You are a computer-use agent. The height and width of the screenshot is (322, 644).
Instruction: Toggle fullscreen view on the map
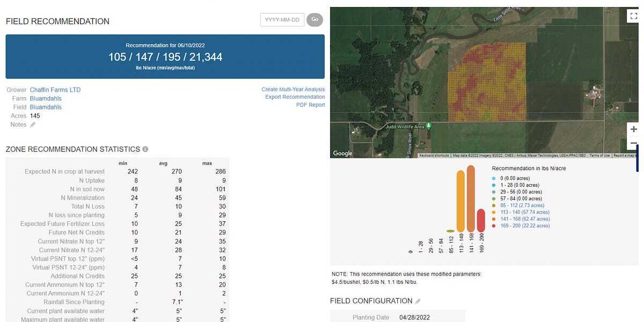(633, 16)
